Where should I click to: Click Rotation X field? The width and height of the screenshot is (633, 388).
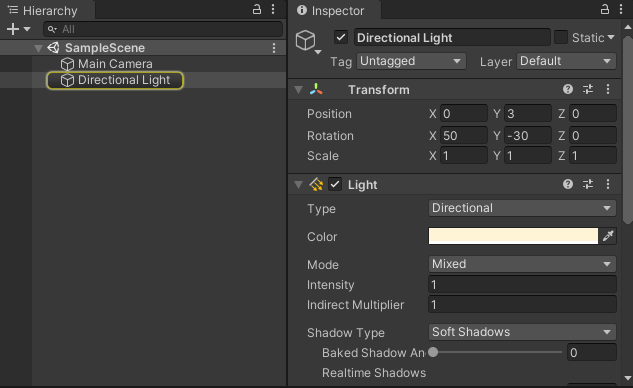point(463,136)
